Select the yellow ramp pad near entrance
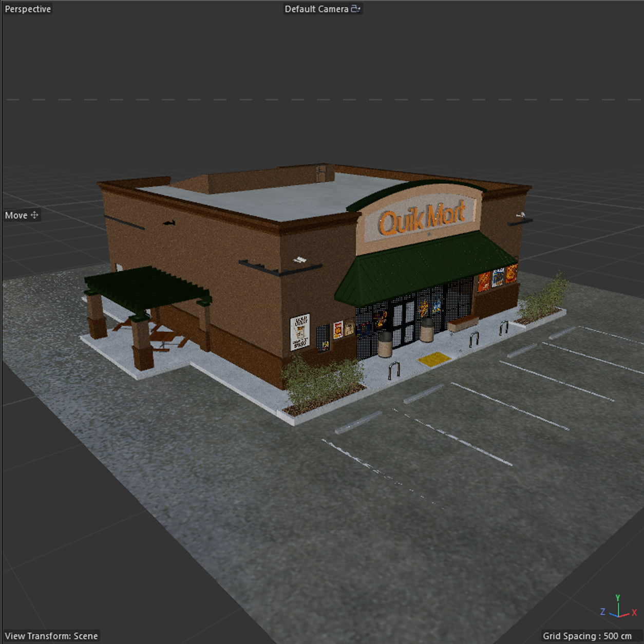Image resolution: width=644 pixels, height=644 pixels. 434,358
